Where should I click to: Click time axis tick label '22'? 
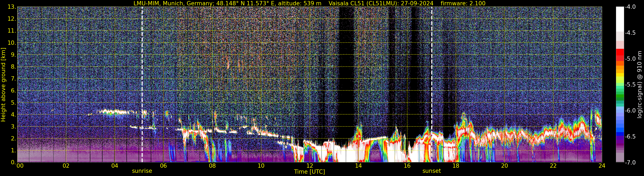(553, 166)
